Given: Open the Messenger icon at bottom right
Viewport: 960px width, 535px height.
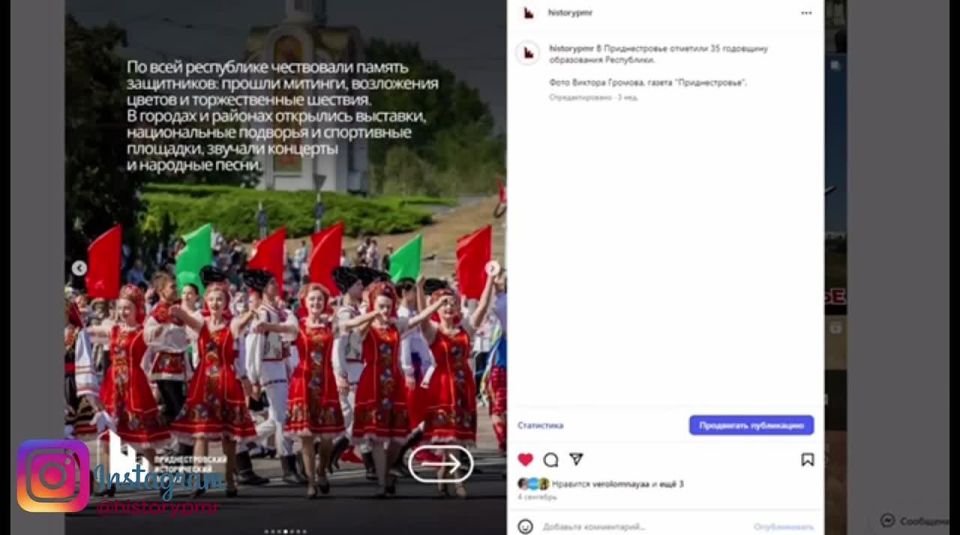Looking at the screenshot, I should (887, 521).
